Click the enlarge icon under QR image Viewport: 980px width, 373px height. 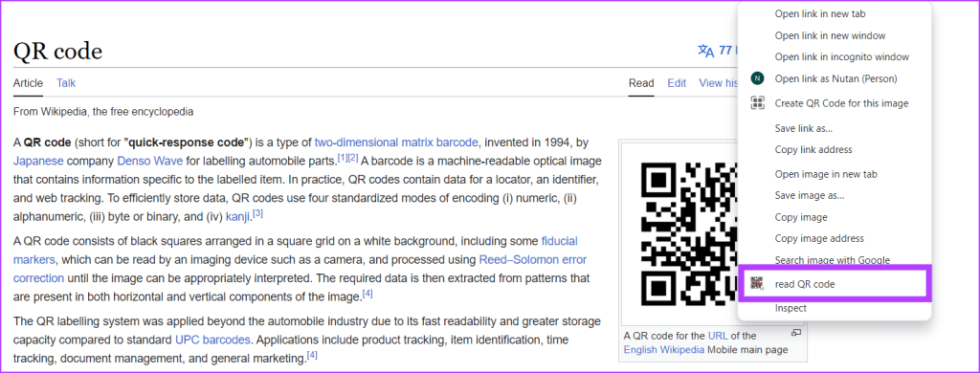click(795, 333)
